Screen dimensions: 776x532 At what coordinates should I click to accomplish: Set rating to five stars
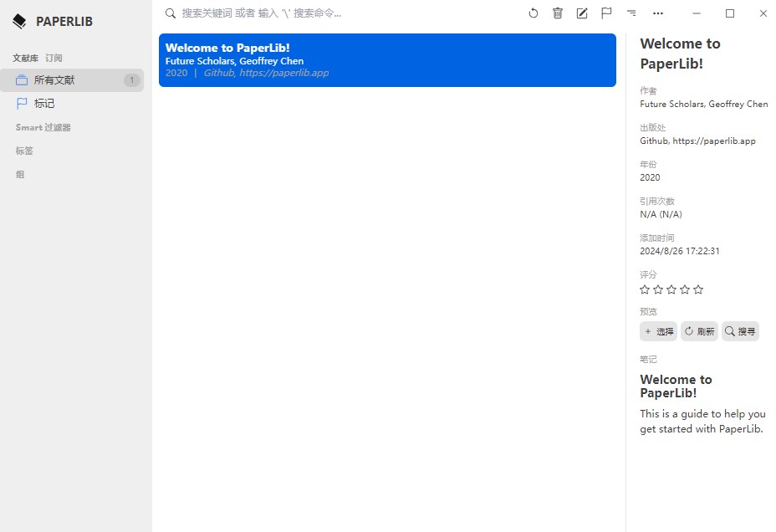click(x=698, y=289)
